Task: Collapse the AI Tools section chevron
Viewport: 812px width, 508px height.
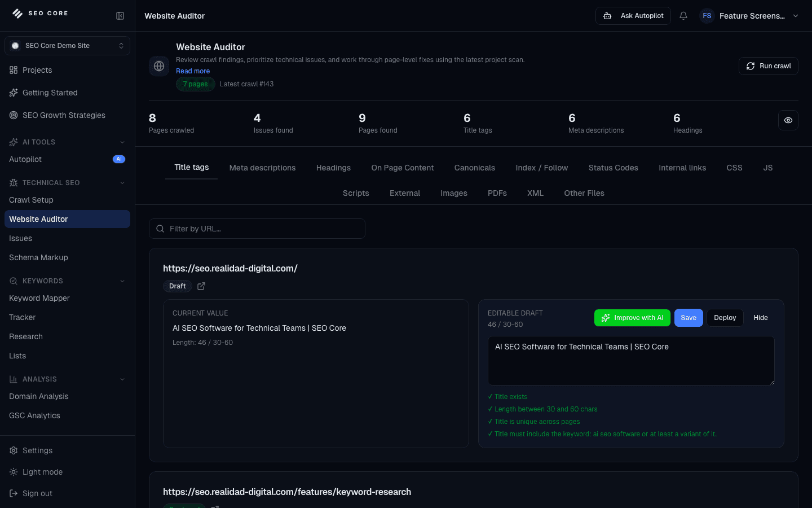Action: coord(122,142)
